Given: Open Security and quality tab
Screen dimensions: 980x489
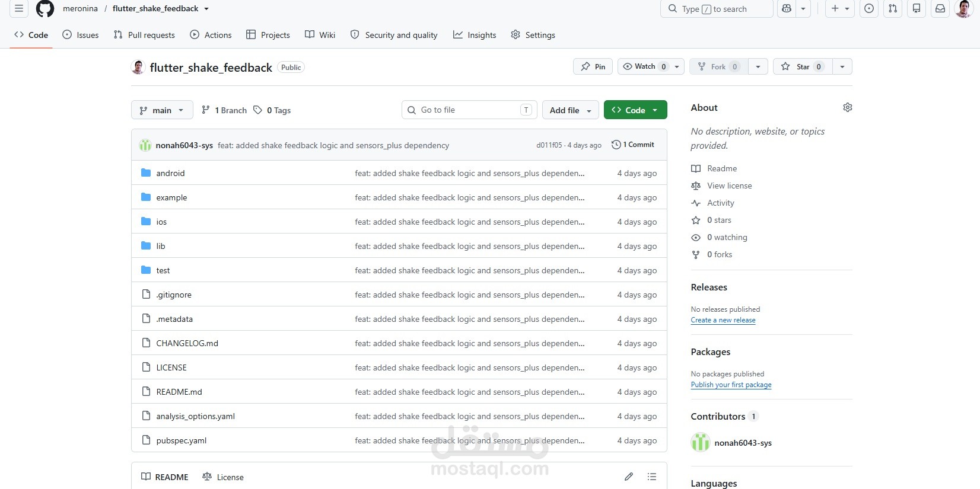Looking at the screenshot, I should 394,35.
